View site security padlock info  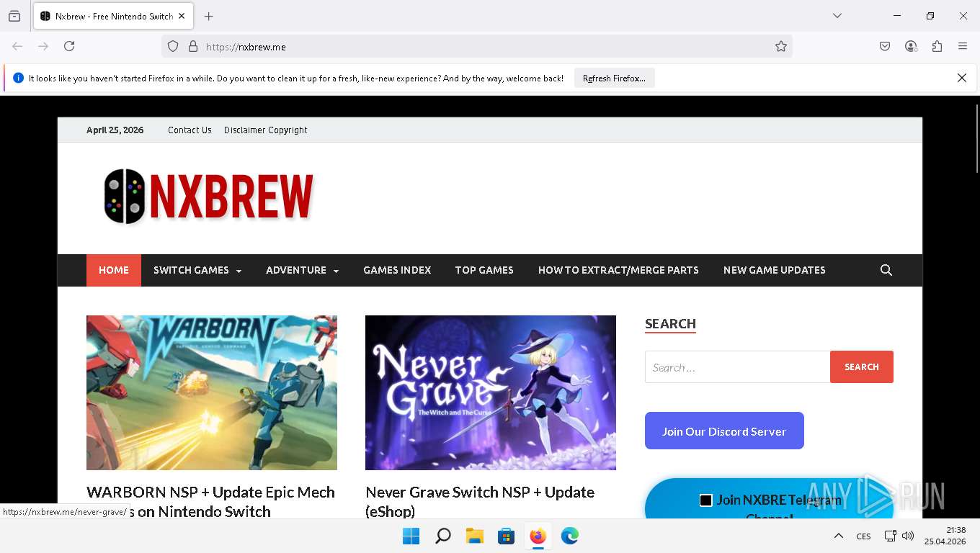(193, 46)
